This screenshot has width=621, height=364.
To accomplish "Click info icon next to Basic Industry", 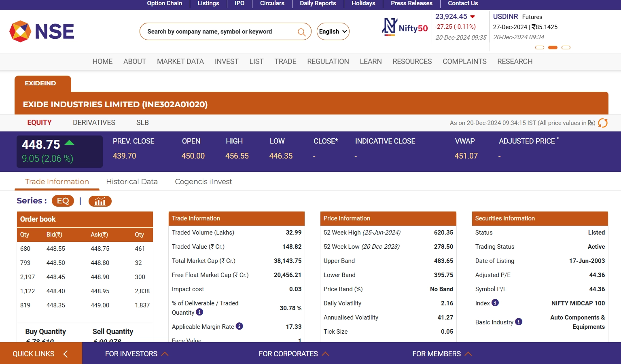I will tap(519, 322).
